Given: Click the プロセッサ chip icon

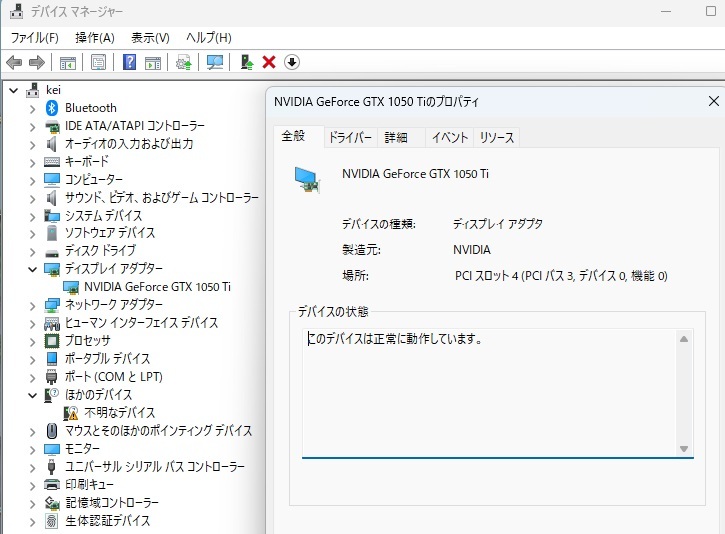Looking at the screenshot, I should tap(52, 341).
